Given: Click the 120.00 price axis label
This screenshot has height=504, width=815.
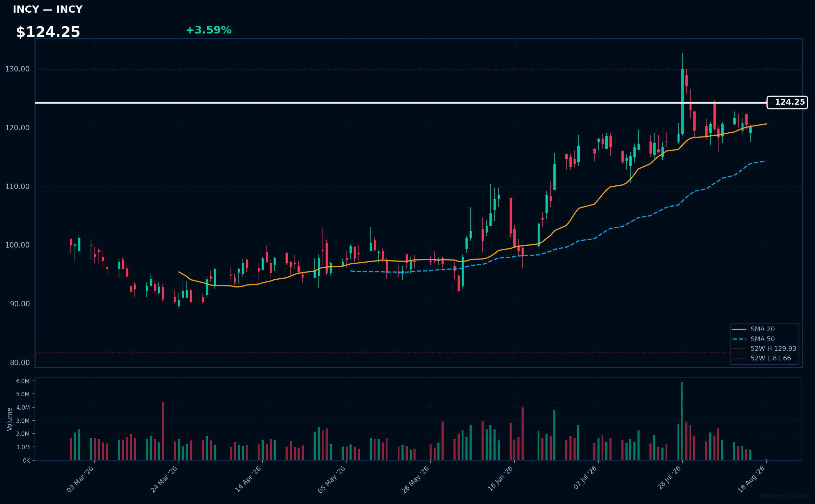Looking at the screenshot, I should click(17, 128).
